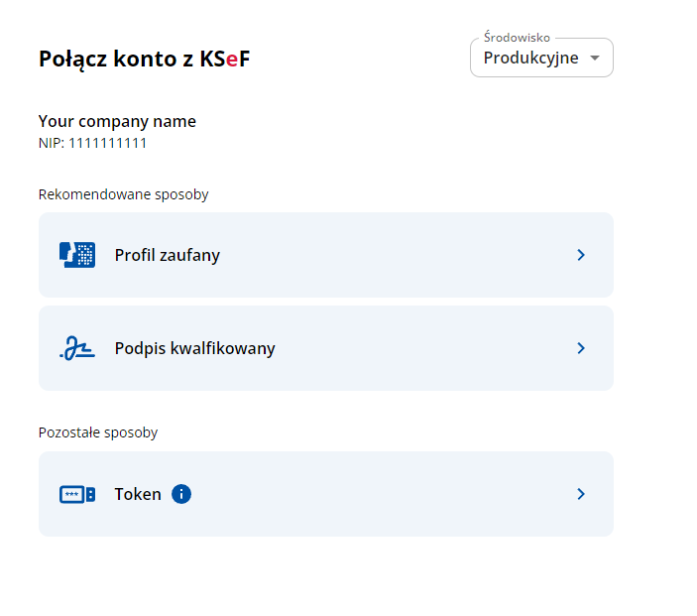Screen dimensions: 697x616
Task: Click the chevron on the Podpis kwalifikowany row
Action: pyautogui.click(x=581, y=348)
